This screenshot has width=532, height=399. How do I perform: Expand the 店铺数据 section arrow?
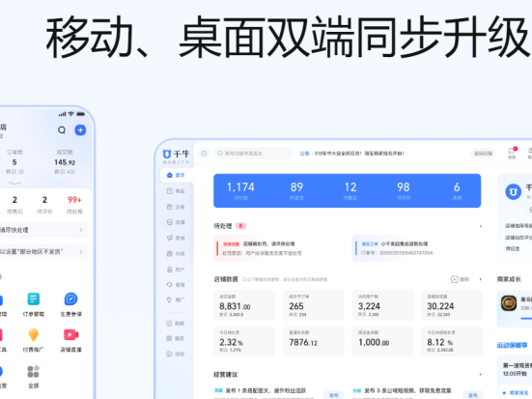coord(481,279)
